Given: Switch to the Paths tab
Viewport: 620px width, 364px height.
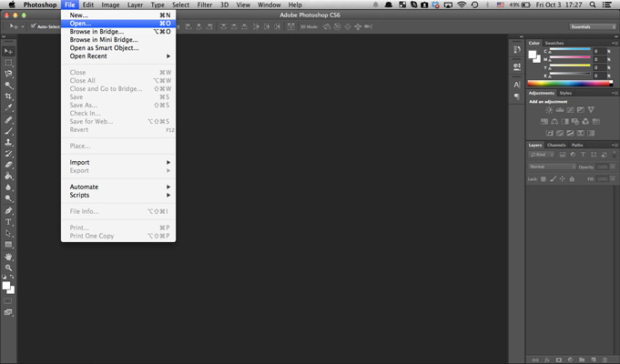Looking at the screenshot, I should (x=577, y=145).
